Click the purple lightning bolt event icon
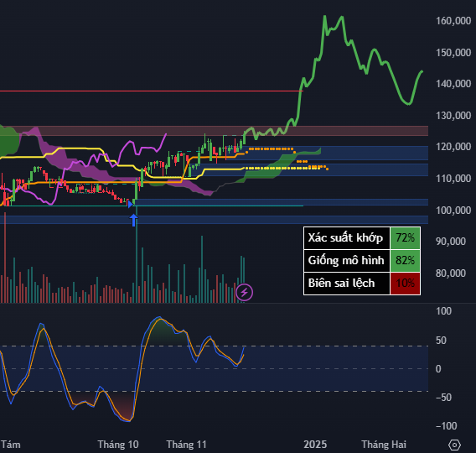The width and height of the screenshot is (476, 453). [245, 292]
